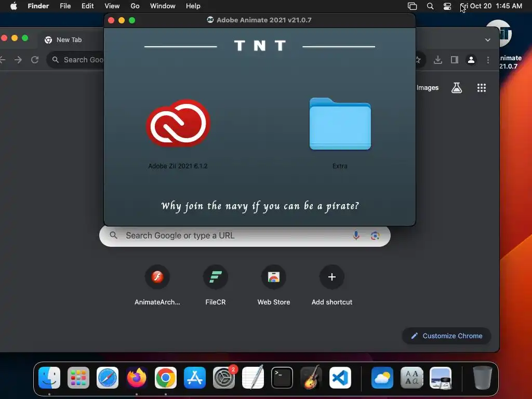Image resolution: width=532 pixels, height=399 pixels.
Task: Open the View menu
Action: pos(112,6)
